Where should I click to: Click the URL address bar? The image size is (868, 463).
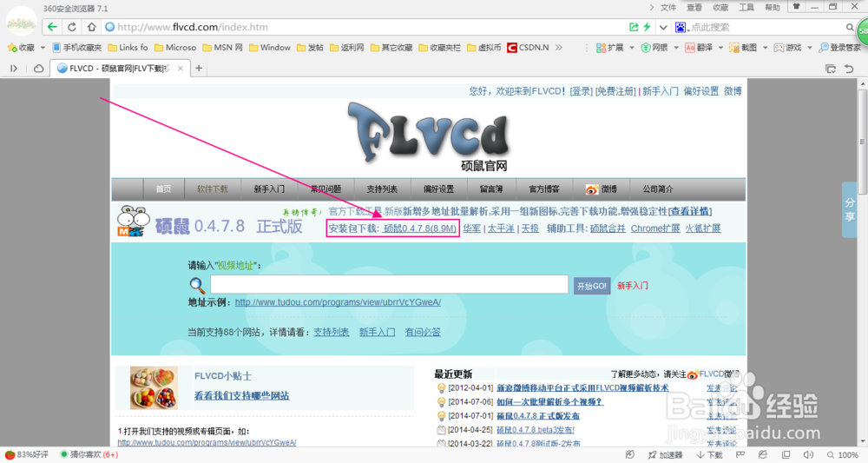point(365,27)
